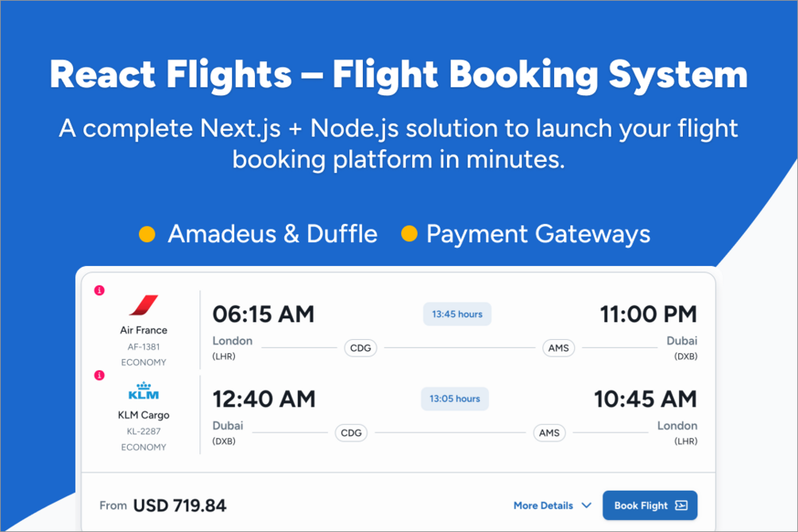798x532 pixels.
Task: Click info icon beside KLM Cargo flight
Action: pos(99,376)
